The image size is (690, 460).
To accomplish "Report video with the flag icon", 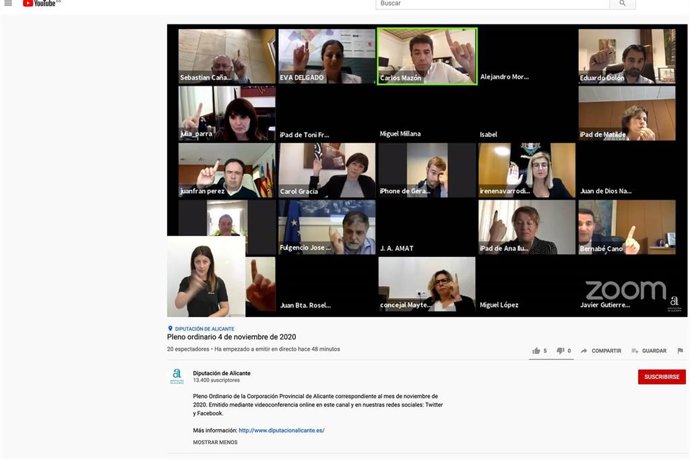I will click(x=680, y=351).
